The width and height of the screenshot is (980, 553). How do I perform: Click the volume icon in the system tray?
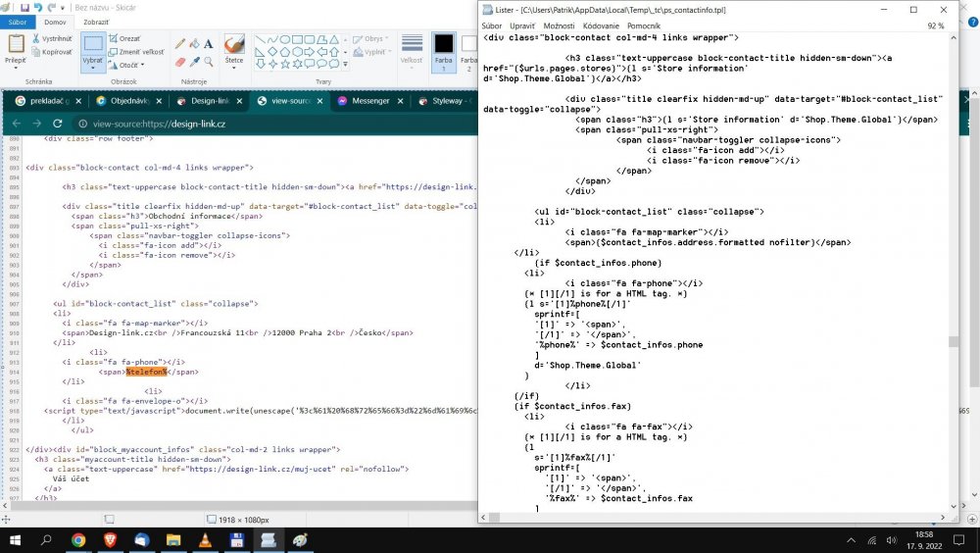pos(892,540)
